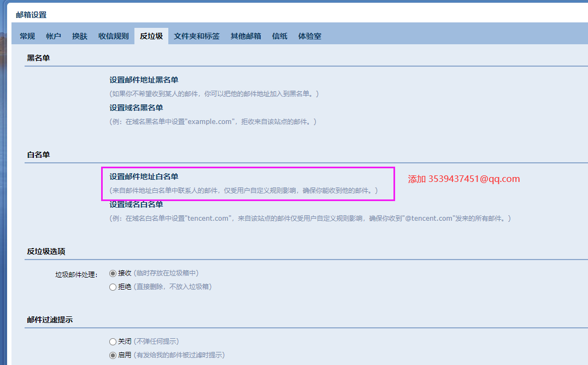Open 设置域名黑名单 link
The width and height of the screenshot is (588, 365).
click(x=136, y=108)
